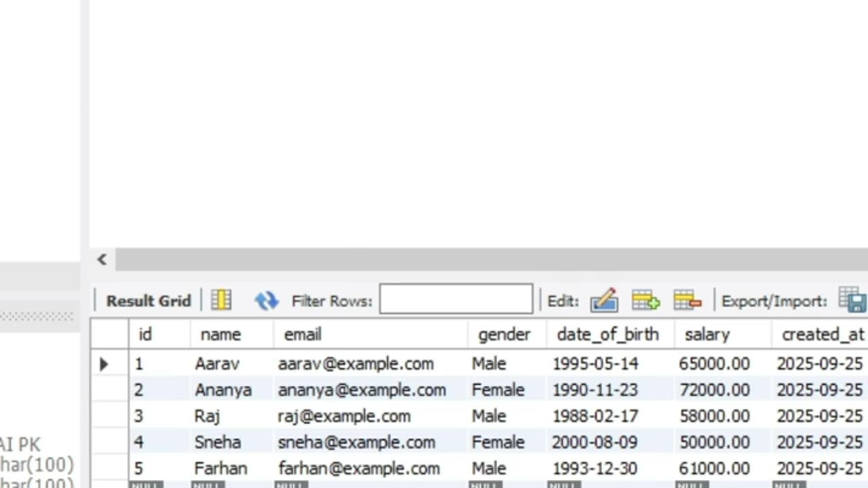Select date of birth cell 1995-05-14
This screenshot has width=868, height=488.
[x=610, y=364]
